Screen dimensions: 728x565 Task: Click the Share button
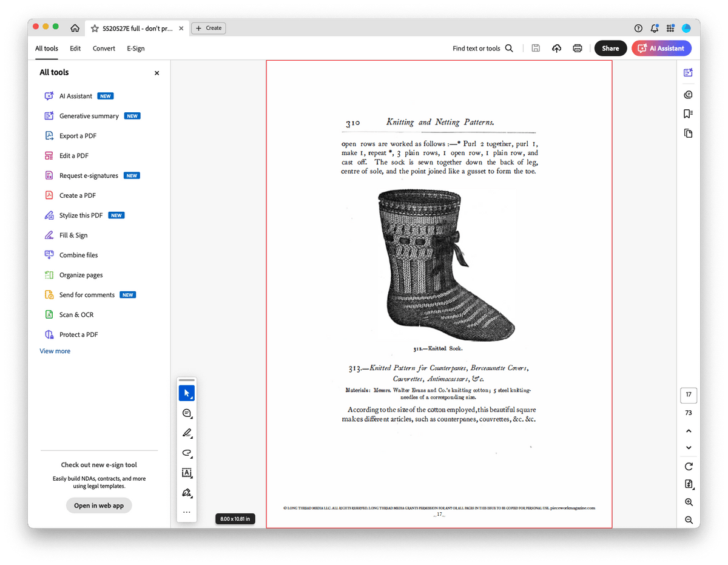(x=610, y=49)
